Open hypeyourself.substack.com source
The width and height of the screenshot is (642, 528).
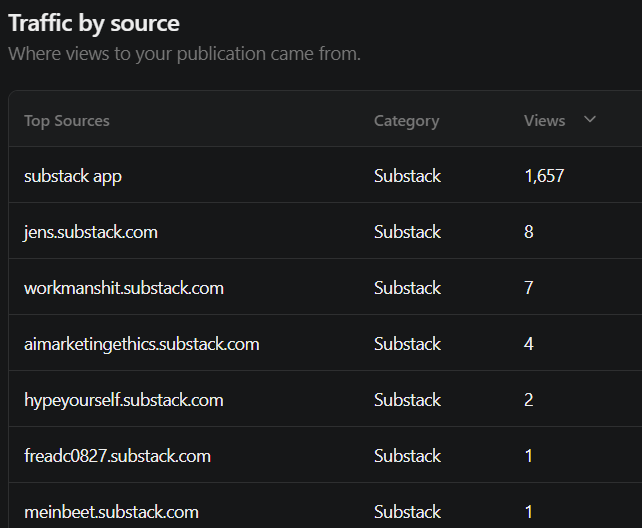124,400
